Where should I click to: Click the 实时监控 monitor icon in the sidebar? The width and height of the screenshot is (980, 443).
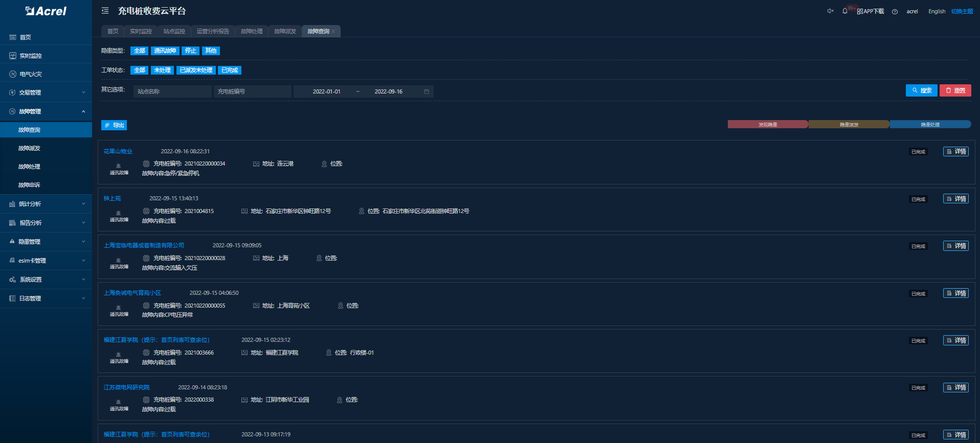pyautogui.click(x=13, y=56)
